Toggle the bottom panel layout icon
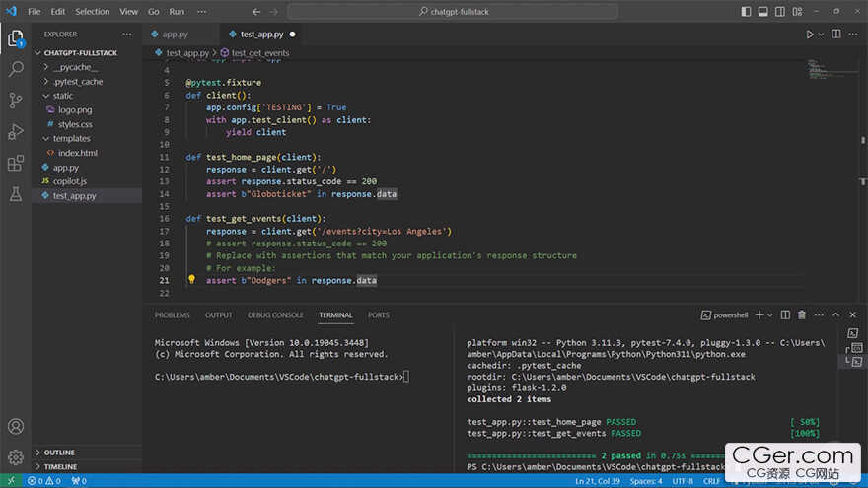 coord(762,12)
